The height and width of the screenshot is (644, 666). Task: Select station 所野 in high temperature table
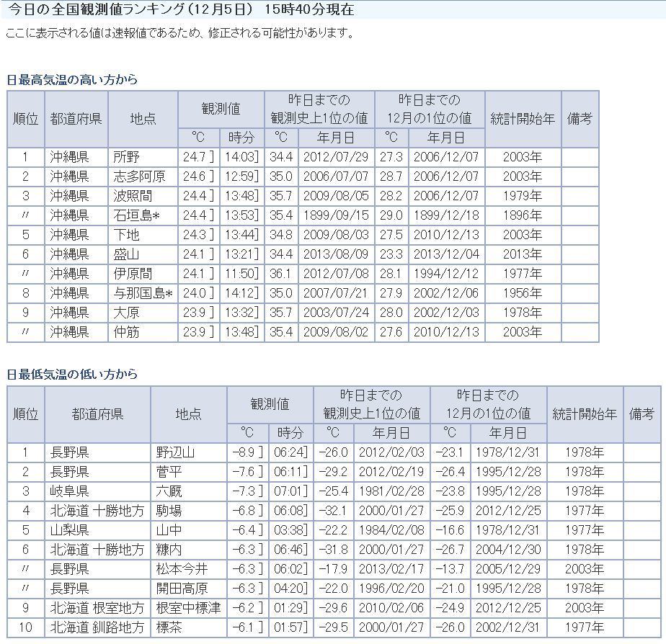coord(126,157)
